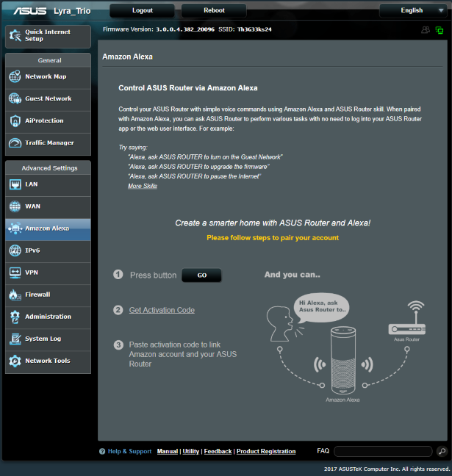The height and width of the screenshot is (476, 452).
Task: Click the WAN globe icon
Action: [x=15, y=206]
